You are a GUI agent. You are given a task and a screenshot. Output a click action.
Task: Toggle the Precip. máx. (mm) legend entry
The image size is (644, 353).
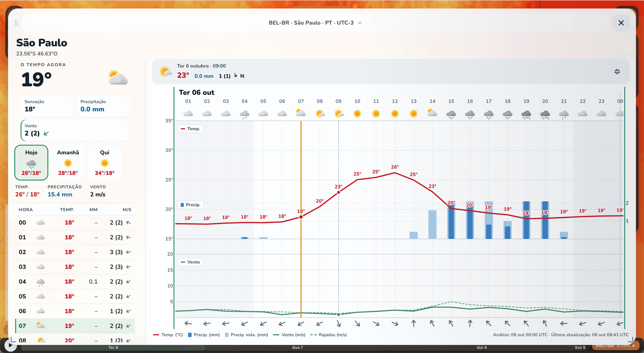(246, 335)
